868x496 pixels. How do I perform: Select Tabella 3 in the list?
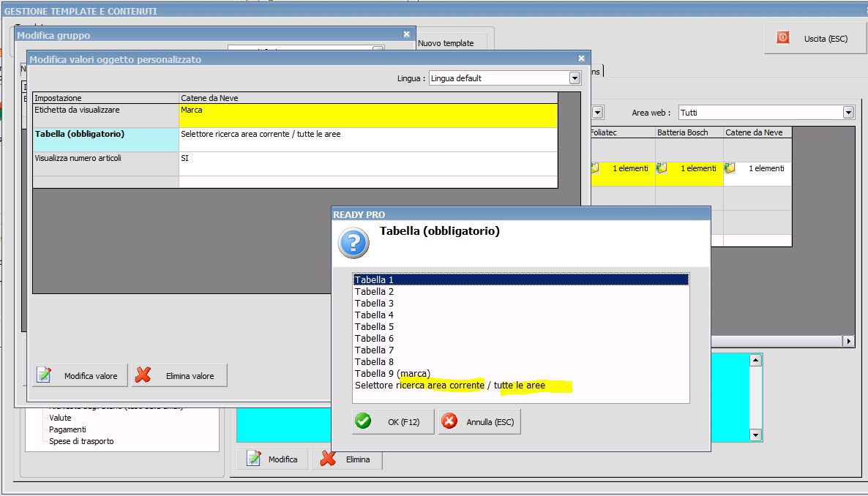click(x=521, y=304)
